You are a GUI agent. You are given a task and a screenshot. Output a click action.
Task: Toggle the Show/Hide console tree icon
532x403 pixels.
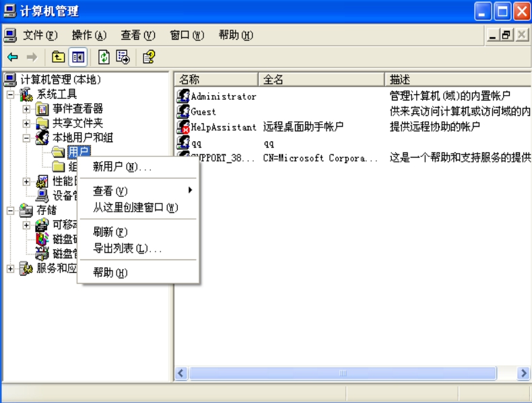coord(78,57)
